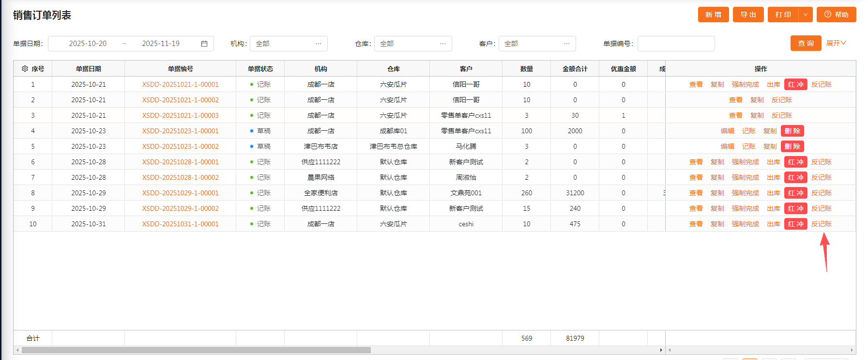Click 复制 on order XSDD-20251021-1-00003
Image resolution: width=868 pixels, height=360 pixels.
[757, 115]
